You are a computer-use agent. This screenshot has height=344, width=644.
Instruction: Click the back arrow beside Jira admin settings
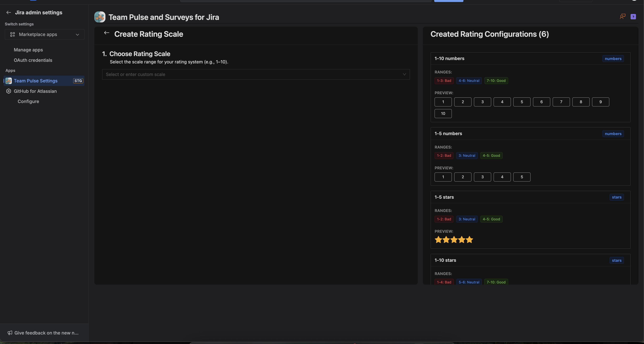click(9, 13)
